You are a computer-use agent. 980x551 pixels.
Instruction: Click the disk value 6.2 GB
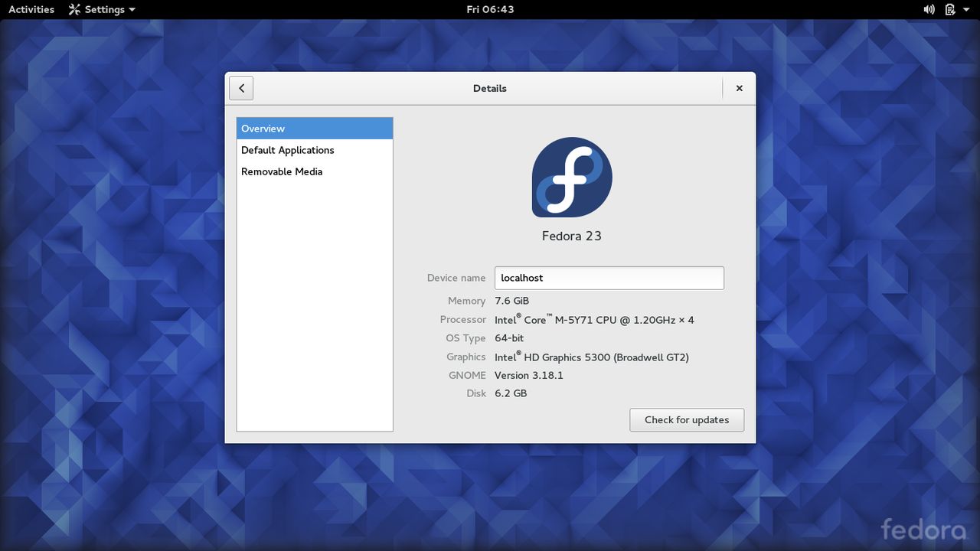[x=511, y=393]
